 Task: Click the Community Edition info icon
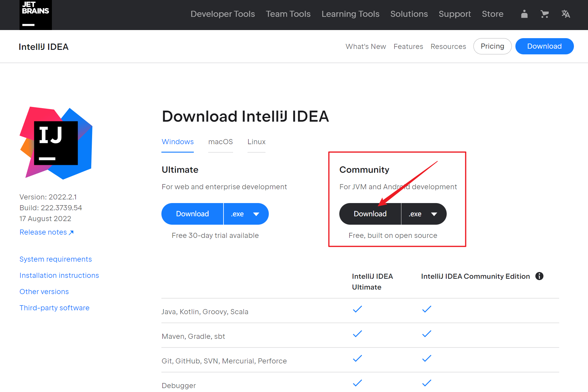(539, 276)
